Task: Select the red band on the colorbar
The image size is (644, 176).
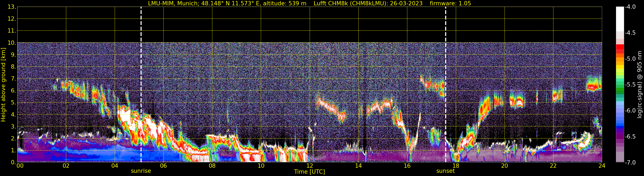Action: [620, 47]
